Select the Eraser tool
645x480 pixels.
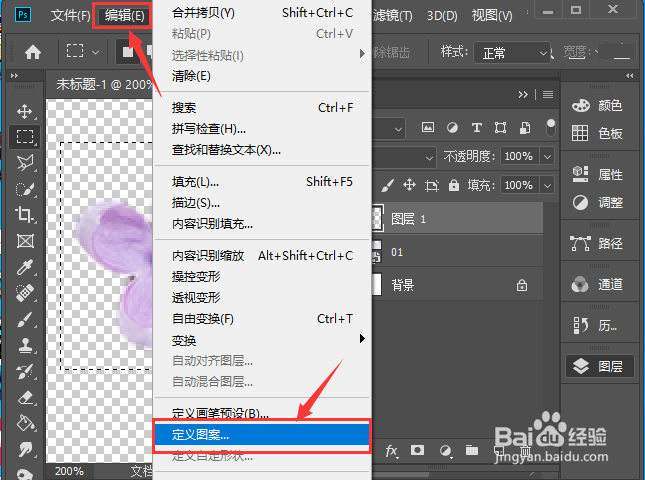click(x=25, y=398)
